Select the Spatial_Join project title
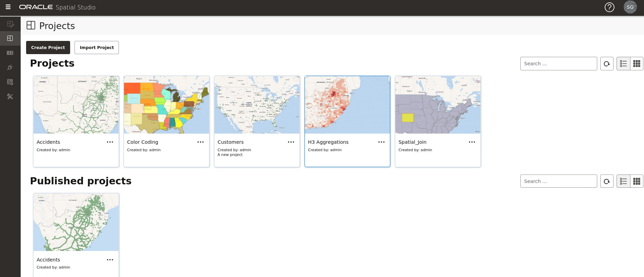 (412, 142)
